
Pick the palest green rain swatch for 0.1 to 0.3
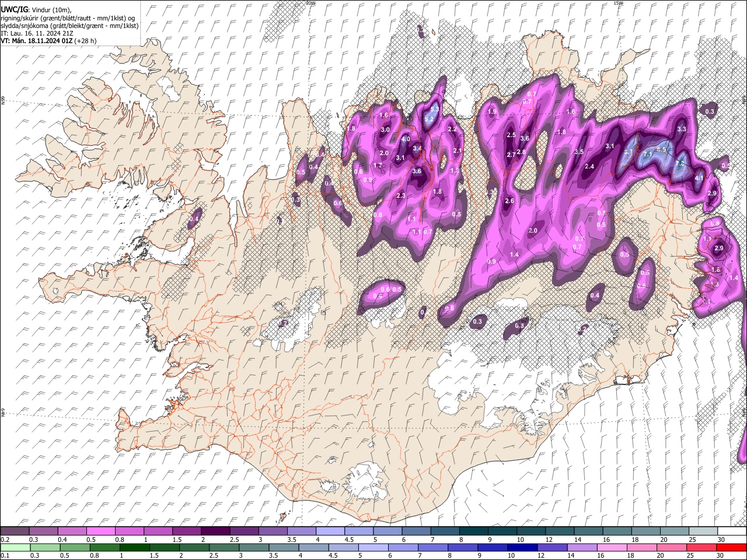(x=15, y=547)
